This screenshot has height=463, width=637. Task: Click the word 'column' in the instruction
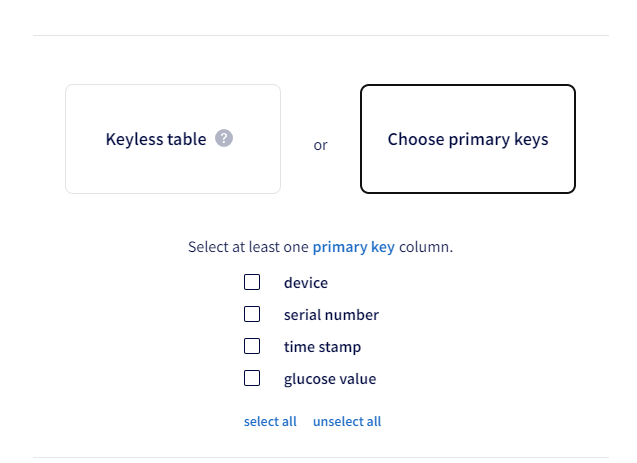[424, 246]
